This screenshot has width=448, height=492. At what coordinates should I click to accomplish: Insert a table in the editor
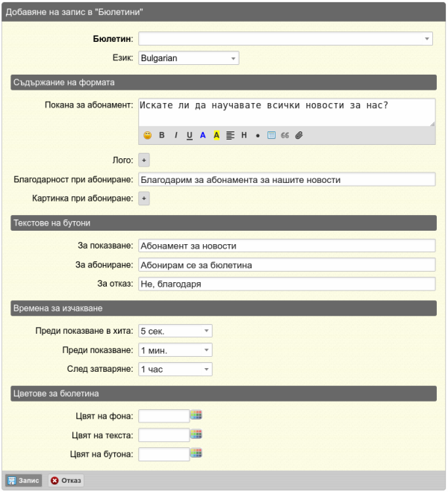click(x=271, y=135)
